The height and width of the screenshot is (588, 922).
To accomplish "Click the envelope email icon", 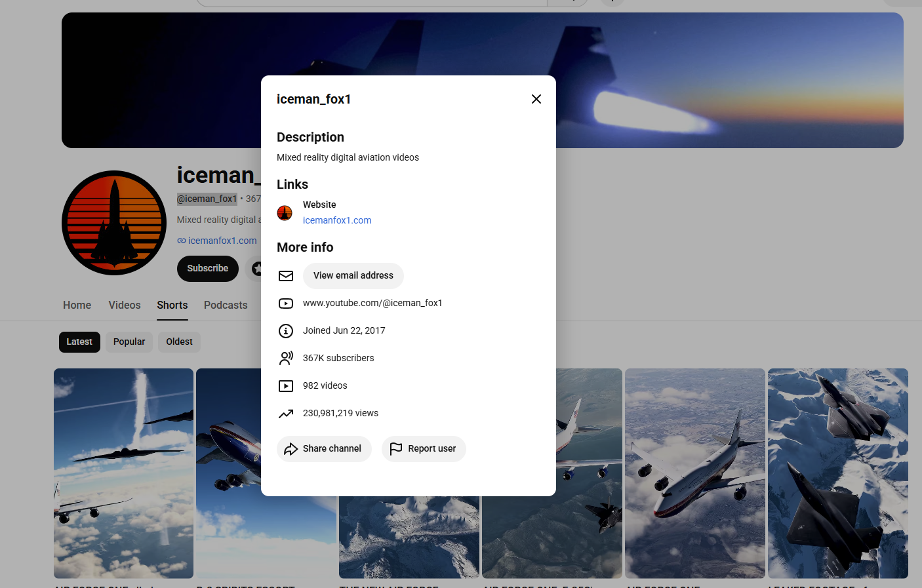I will [286, 276].
